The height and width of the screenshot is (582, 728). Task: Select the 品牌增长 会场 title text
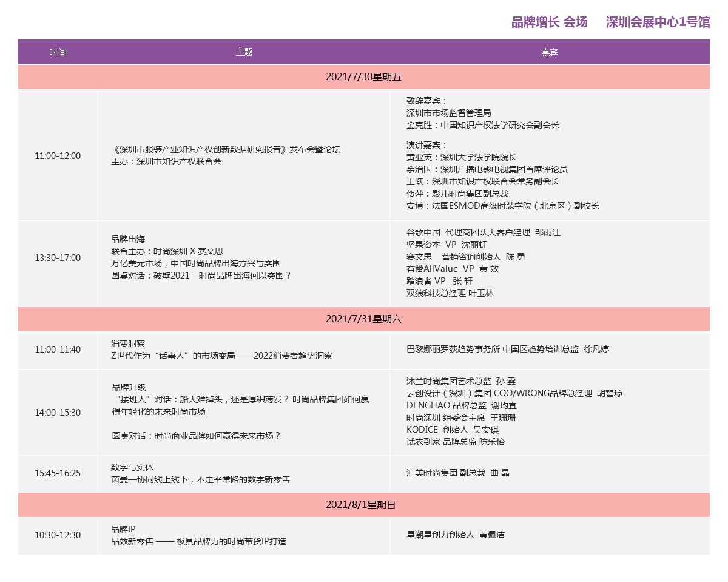click(550, 22)
